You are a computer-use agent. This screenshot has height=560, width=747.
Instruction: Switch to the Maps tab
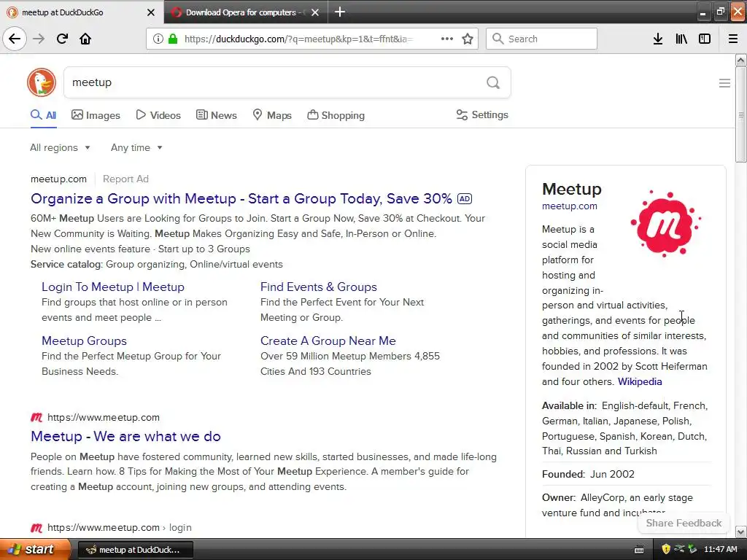click(x=272, y=115)
